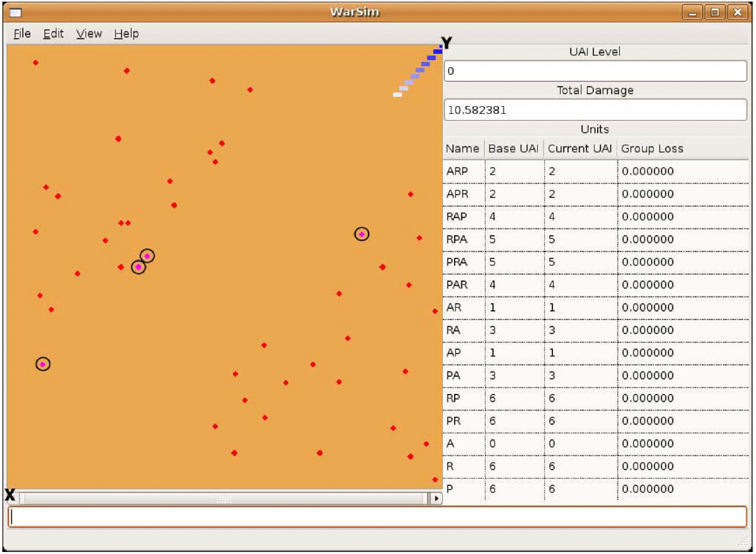The image size is (756, 554).
Task: Click the white square ending the blue trail
Action: 397,95
